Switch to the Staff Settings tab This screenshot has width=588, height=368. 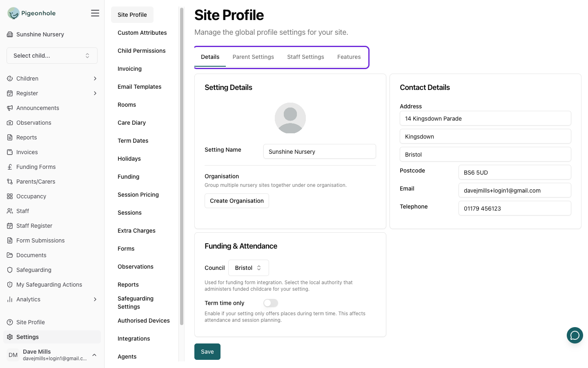point(305,57)
